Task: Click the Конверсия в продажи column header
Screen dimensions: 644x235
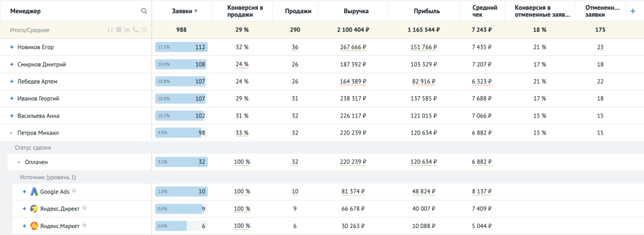Action: pos(245,11)
